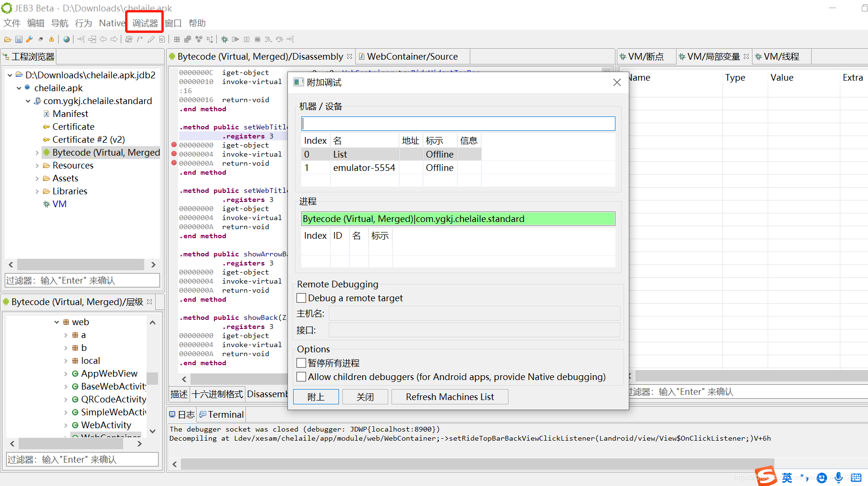Click the debugger pause icon

point(246,39)
